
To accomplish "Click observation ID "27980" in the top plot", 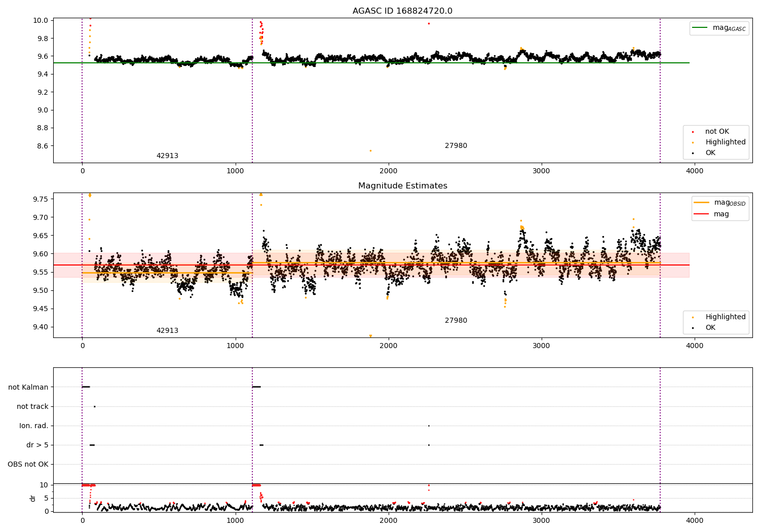I will 456,146.
